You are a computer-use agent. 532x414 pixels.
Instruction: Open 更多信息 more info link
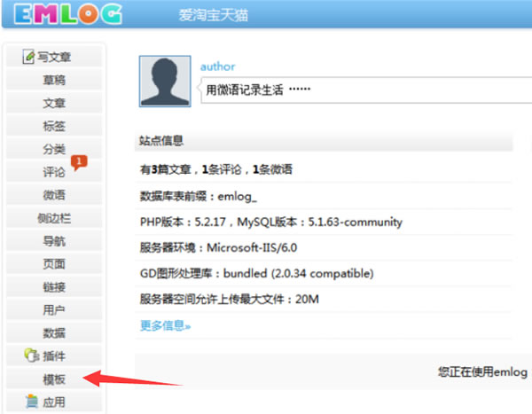click(x=165, y=325)
